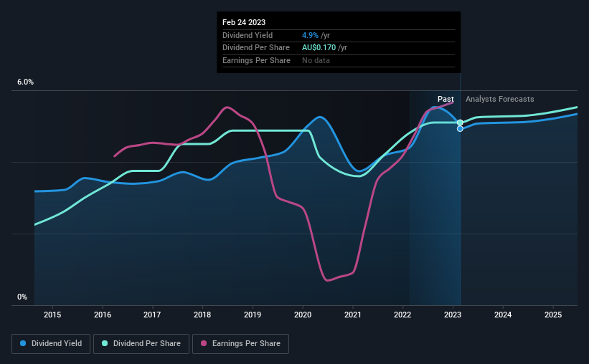Click the 4.9% dividend yield value
This screenshot has height=364, width=589.
pos(310,35)
